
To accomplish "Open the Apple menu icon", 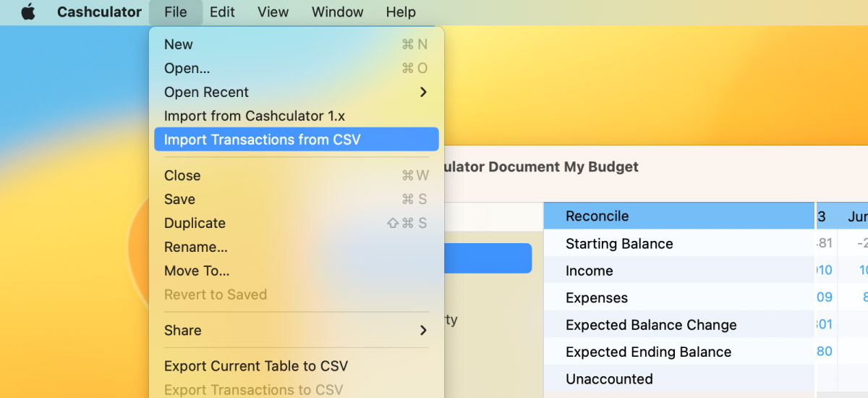I will pyautogui.click(x=28, y=12).
